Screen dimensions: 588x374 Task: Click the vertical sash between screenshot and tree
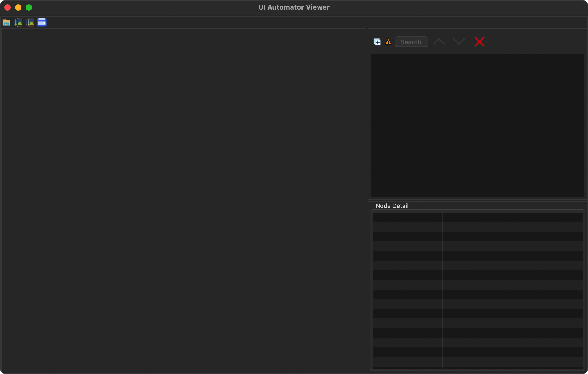pos(367,200)
